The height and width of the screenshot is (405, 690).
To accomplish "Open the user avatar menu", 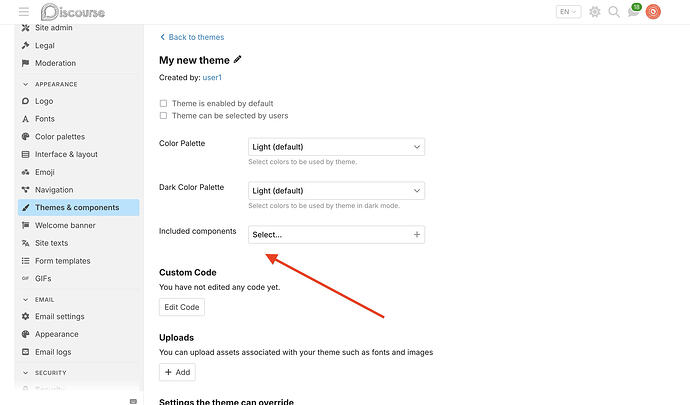I will click(653, 12).
